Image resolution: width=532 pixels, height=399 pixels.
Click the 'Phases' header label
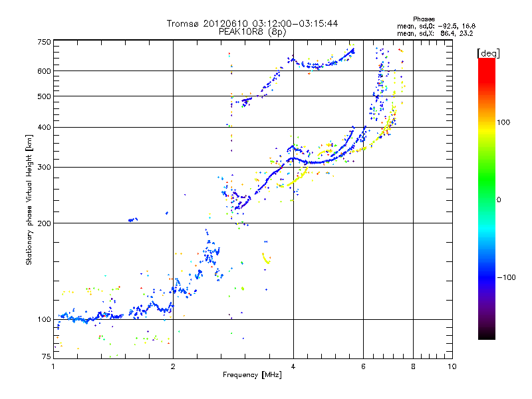tap(424, 19)
